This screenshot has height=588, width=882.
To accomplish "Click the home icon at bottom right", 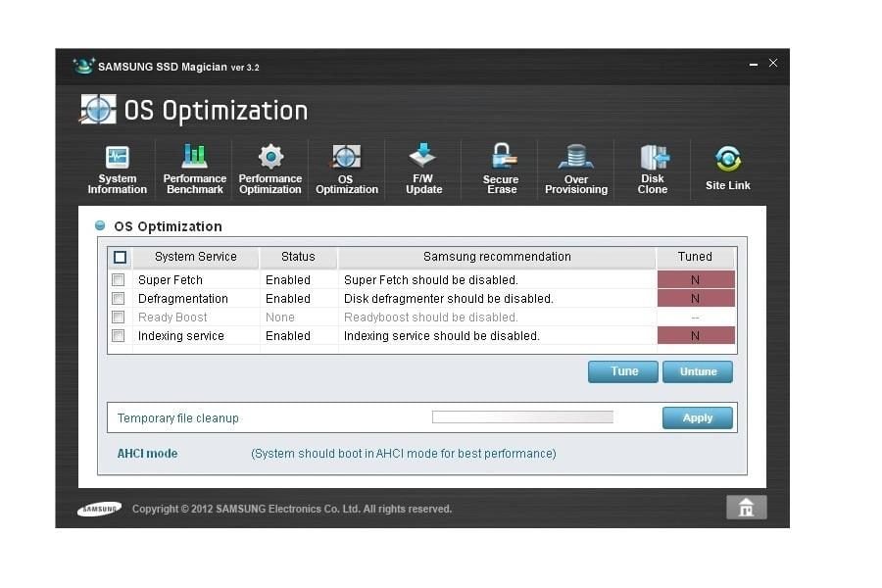I will coord(746,507).
